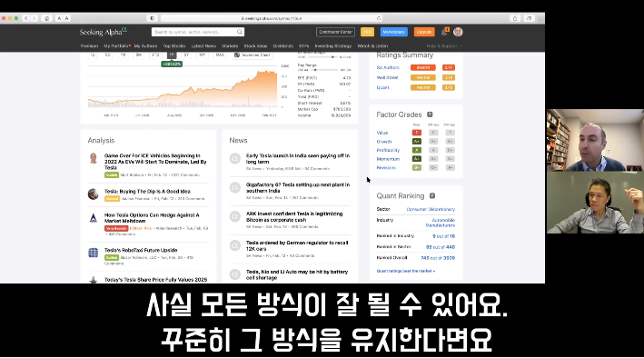This screenshot has width=644, height=358.
Task: Select the YTD chart range
Action: (x=154, y=55)
